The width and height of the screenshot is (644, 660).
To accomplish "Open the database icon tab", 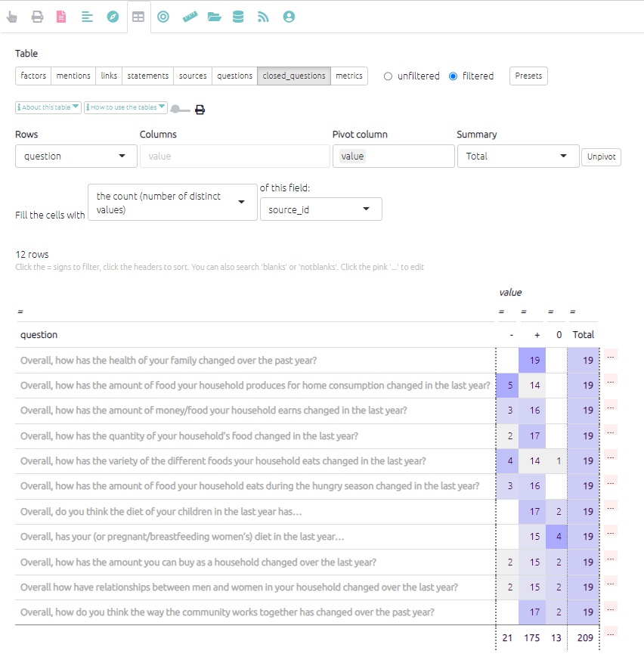I will 238,17.
